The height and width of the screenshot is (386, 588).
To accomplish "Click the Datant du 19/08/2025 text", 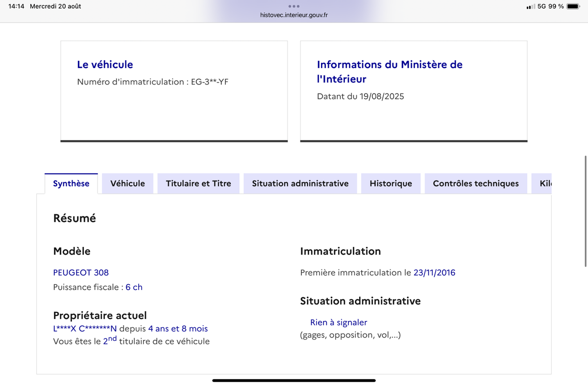I will click(361, 96).
